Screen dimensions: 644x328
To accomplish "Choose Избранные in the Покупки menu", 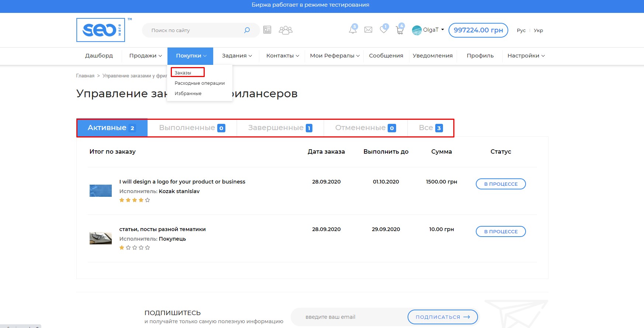I will coord(188,94).
